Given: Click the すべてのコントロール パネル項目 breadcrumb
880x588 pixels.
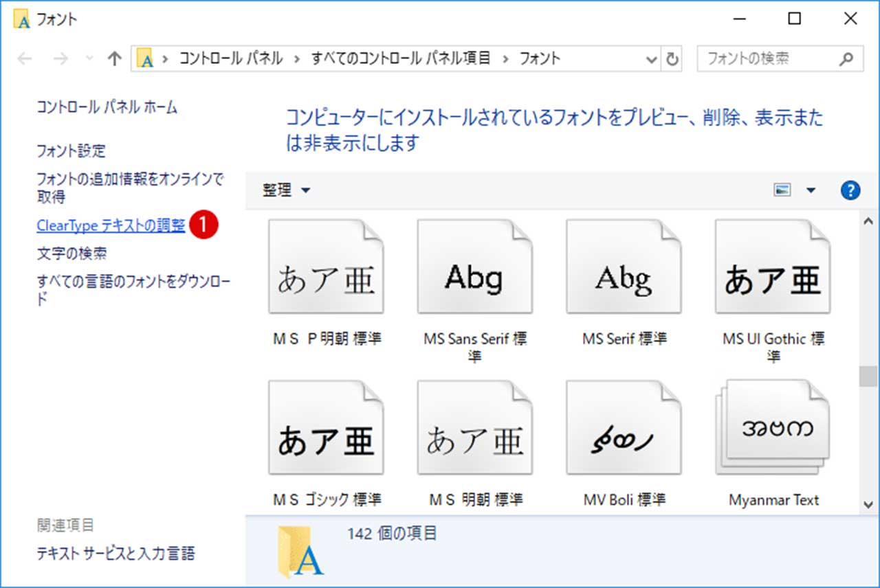Looking at the screenshot, I should coord(401,59).
